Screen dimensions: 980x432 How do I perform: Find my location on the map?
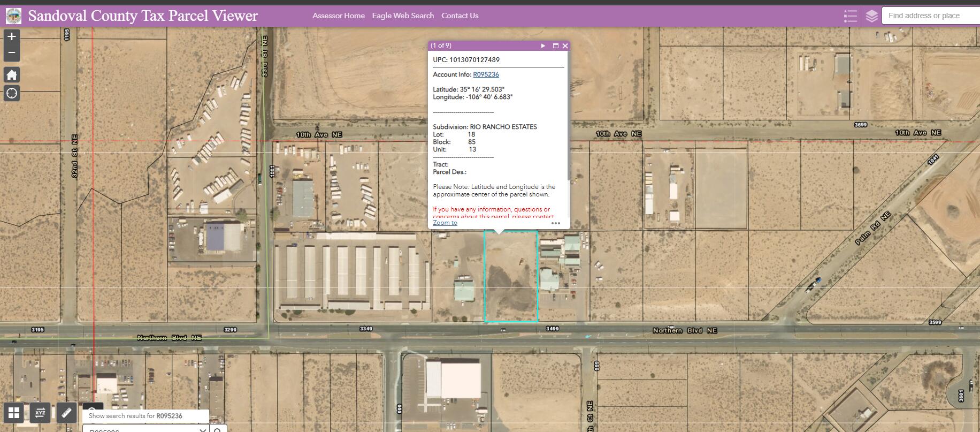[x=12, y=93]
